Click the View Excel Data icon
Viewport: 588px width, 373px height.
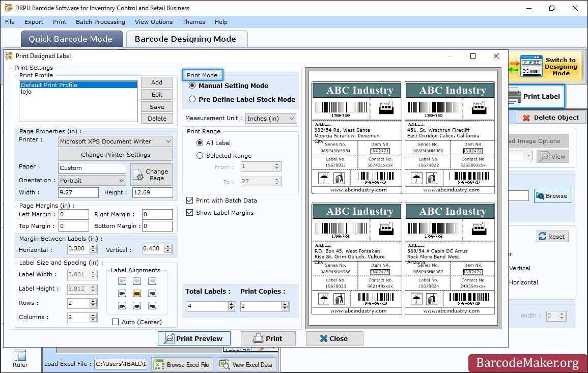click(224, 364)
